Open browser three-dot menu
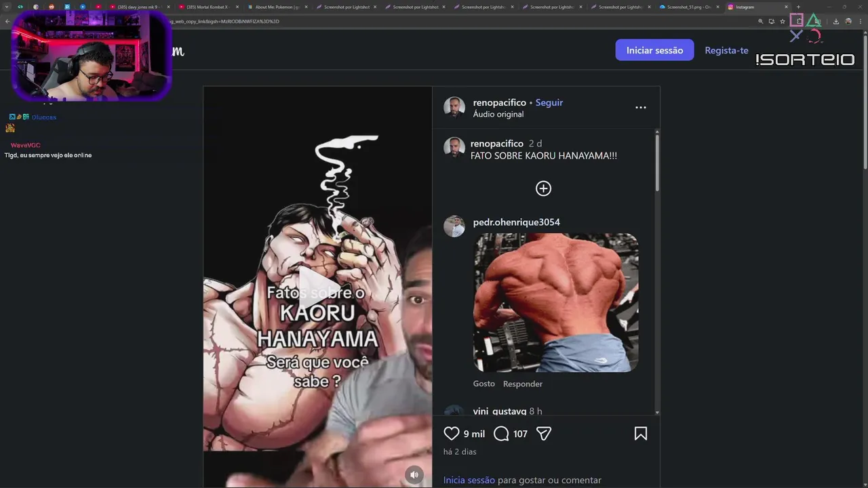The width and height of the screenshot is (868, 488). 861,21
